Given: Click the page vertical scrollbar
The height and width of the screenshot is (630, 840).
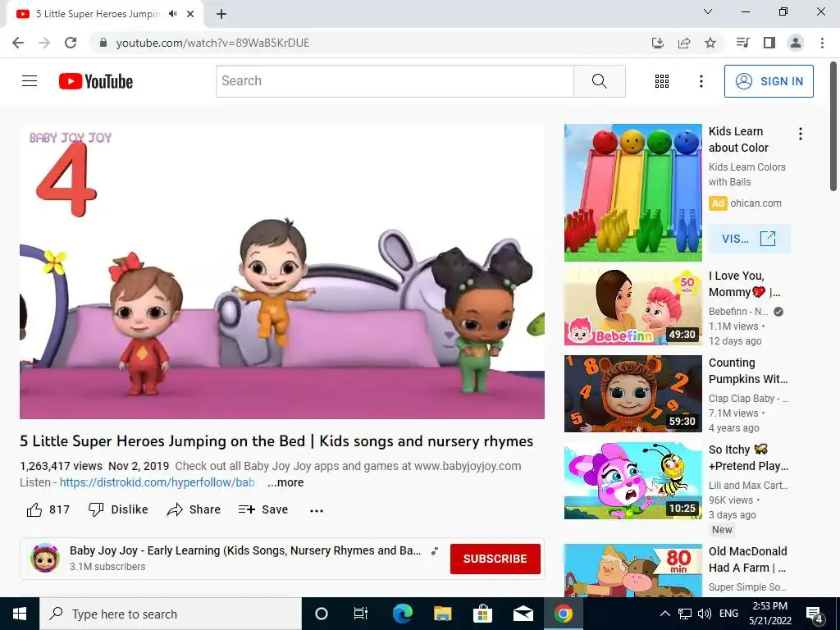Looking at the screenshot, I should (833, 126).
